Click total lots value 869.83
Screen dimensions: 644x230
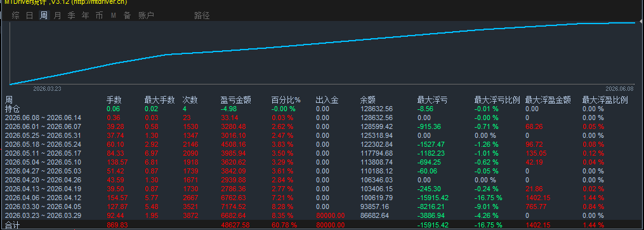pos(117,225)
